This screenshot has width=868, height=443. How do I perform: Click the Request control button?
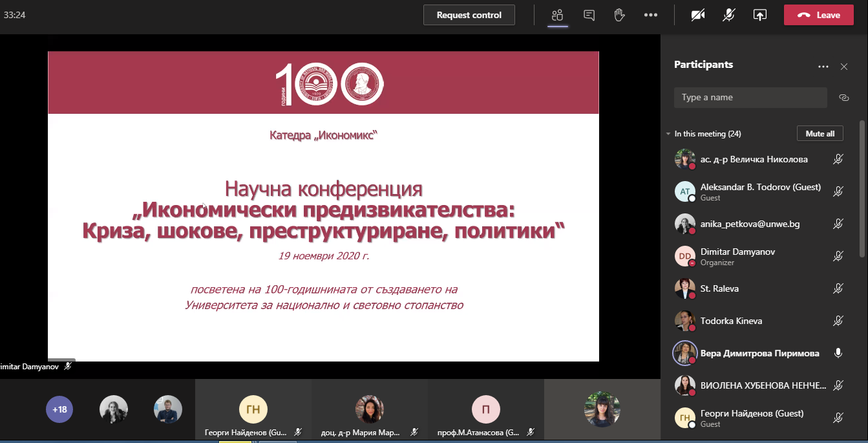click(469, 15)
